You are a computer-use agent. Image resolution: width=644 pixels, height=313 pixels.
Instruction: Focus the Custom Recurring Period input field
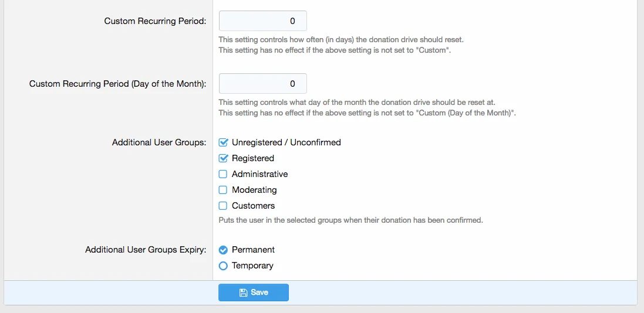tap(262, 21)
